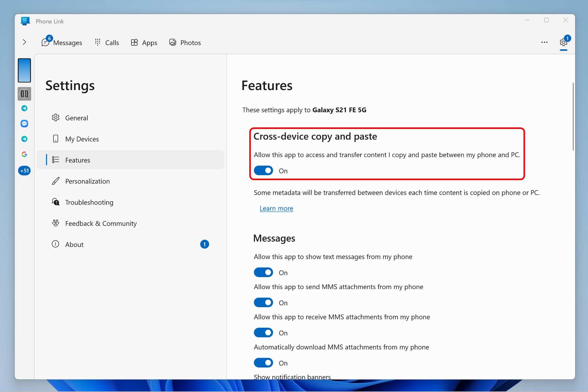Image resolution: width=588 pixels, height=392 pixels.
Task: Click the About info icon
Action: [55, 244]
